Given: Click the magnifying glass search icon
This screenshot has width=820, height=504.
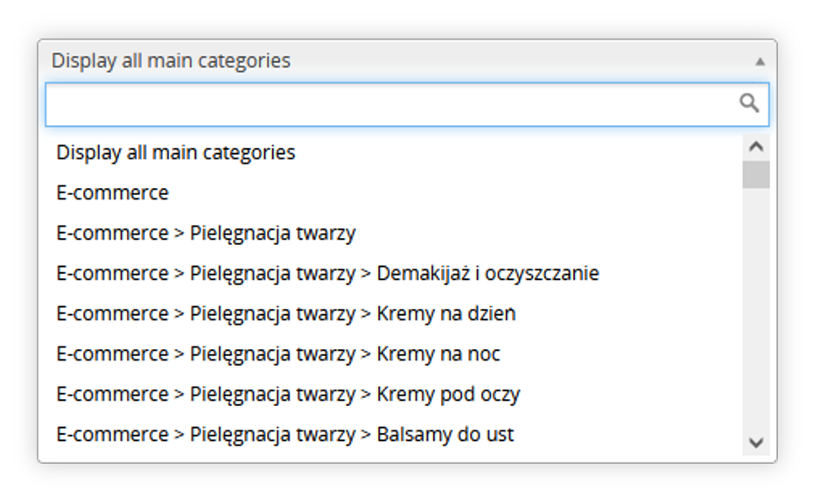Looking at the screenshot, I should 748,103.
